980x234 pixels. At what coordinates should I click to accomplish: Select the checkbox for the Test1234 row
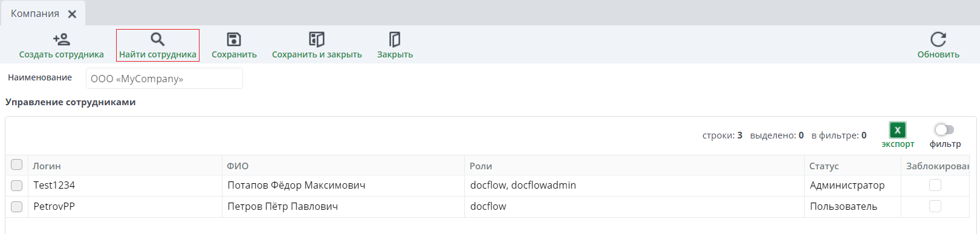[17, 186]
